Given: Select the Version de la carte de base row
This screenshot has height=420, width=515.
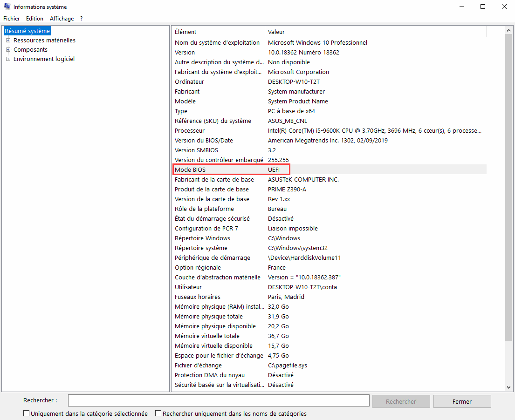Looking at the screenshot, I should [x=330, y=199].
